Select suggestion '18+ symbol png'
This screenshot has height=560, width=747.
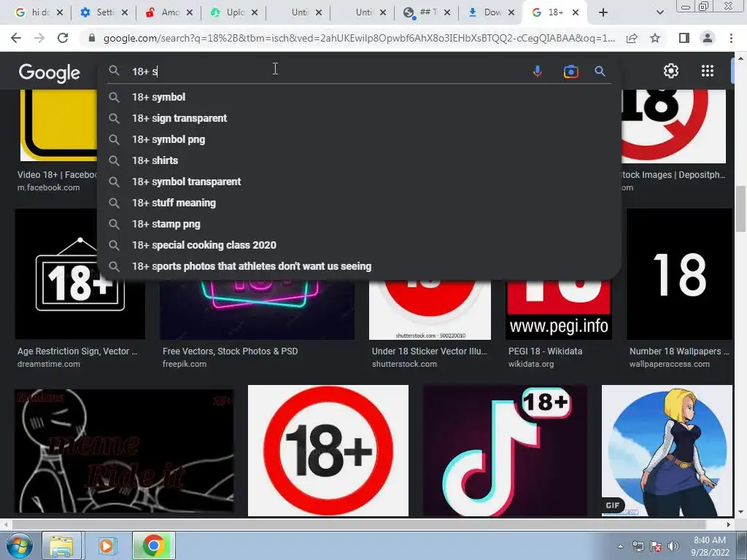coord(359,139)
